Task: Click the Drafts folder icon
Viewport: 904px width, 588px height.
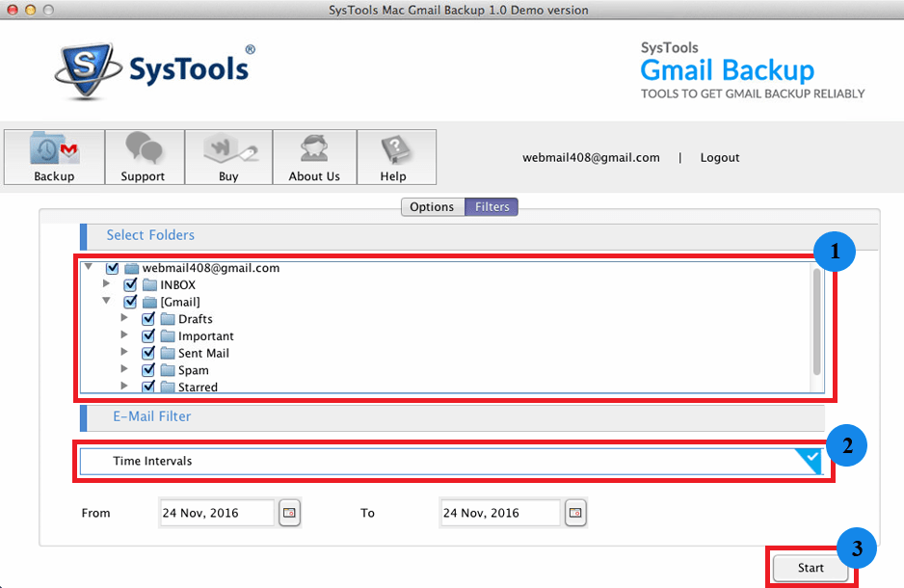Action: point(168,319)
